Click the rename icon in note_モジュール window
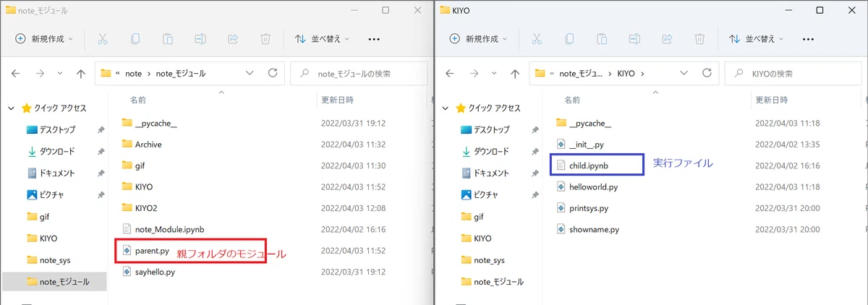Screen dimensions: 868x305 pyautogui.click(x=200, y=39)
